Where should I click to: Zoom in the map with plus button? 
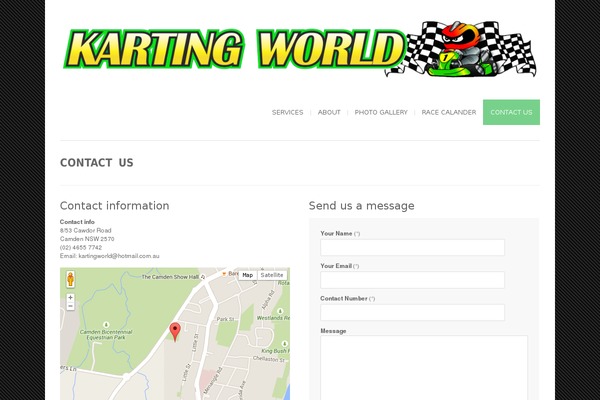[x=70, y=297]
